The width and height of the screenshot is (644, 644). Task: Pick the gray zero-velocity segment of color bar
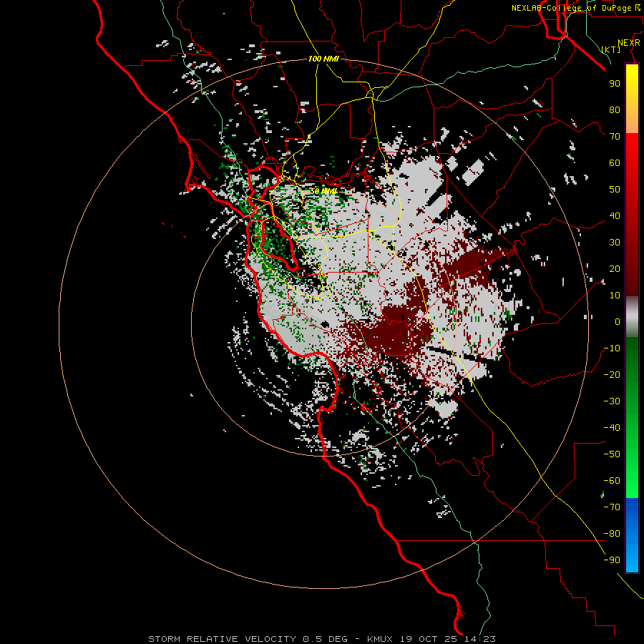632,317
